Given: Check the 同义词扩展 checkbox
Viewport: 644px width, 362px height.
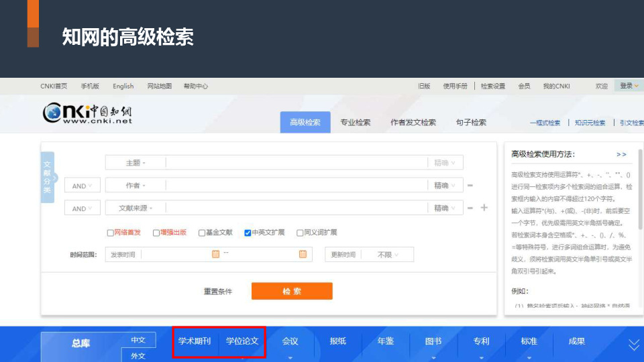Looking at the screenshot, I should click(300, 233).
